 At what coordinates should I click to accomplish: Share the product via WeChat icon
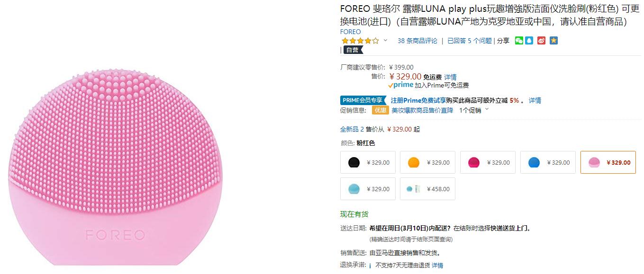coord(519,41)
